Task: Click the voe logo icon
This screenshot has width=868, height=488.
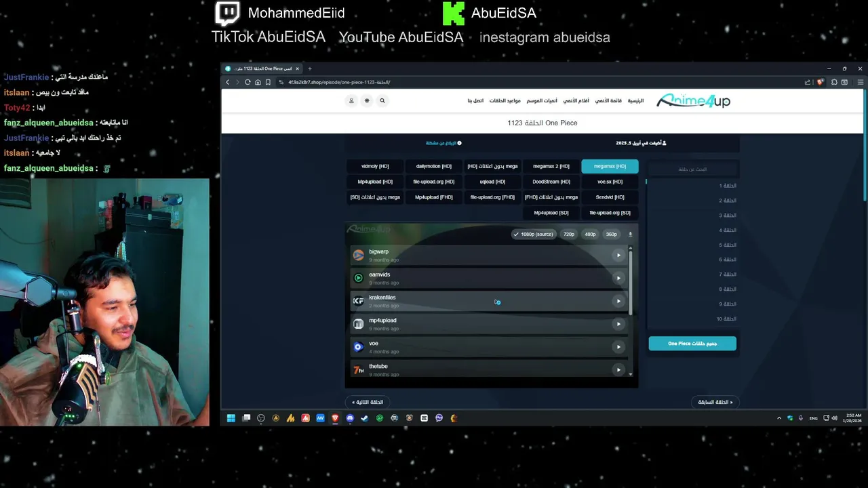Action: 358,347
